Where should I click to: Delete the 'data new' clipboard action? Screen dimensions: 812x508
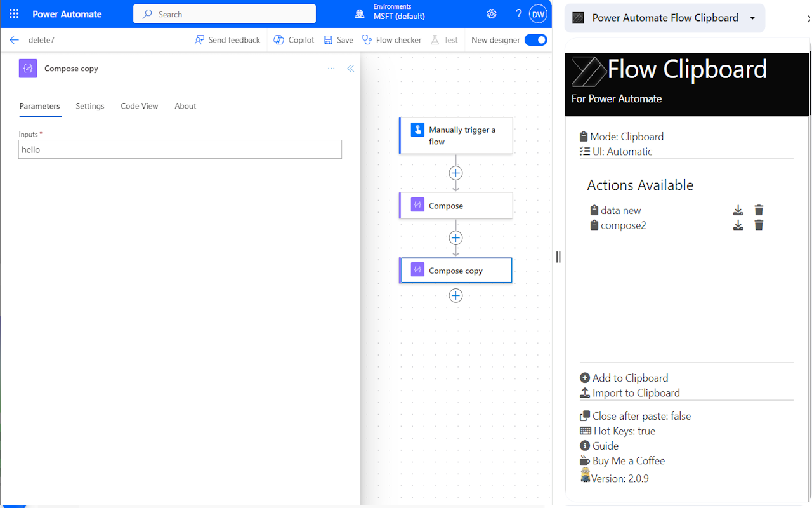click(759, 210)
